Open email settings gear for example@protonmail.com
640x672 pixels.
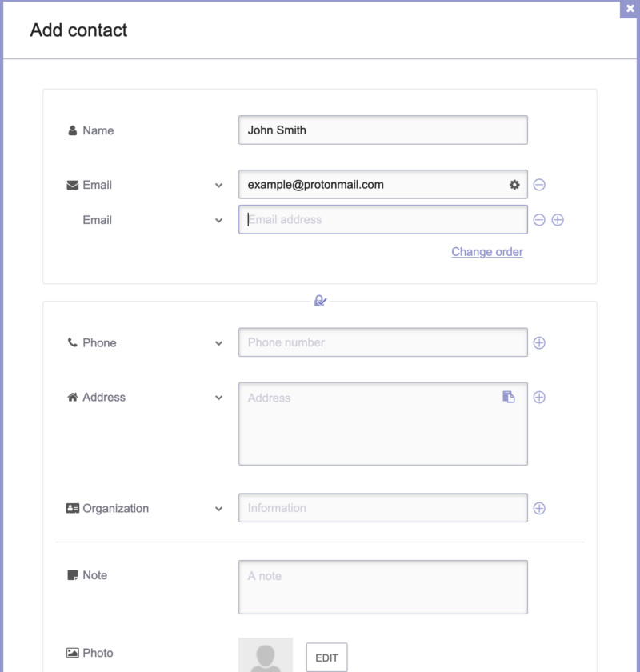pos(514,185)
